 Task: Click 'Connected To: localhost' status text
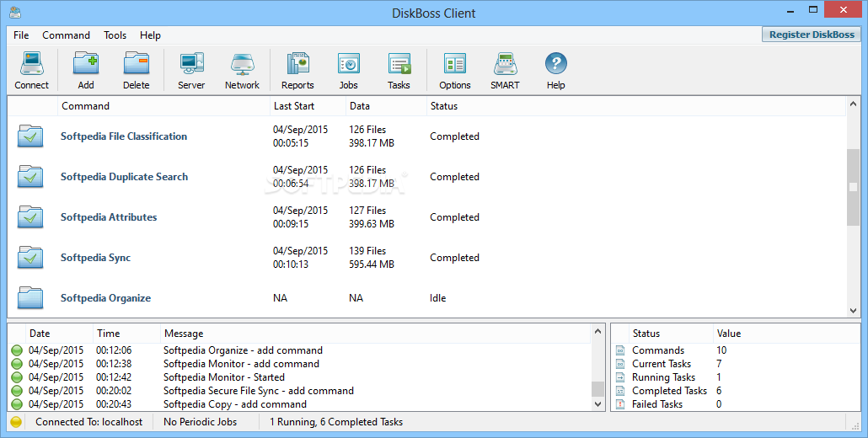click(89, 422)
